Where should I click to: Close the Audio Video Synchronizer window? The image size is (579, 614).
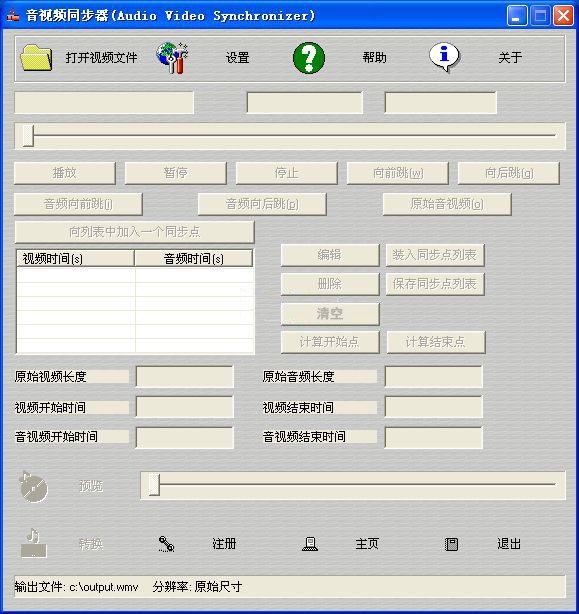(x=563, y=16)
